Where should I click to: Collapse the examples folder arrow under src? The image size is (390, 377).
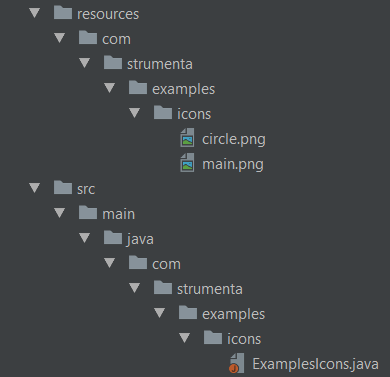pyautogui.click(x=160, y=313)
